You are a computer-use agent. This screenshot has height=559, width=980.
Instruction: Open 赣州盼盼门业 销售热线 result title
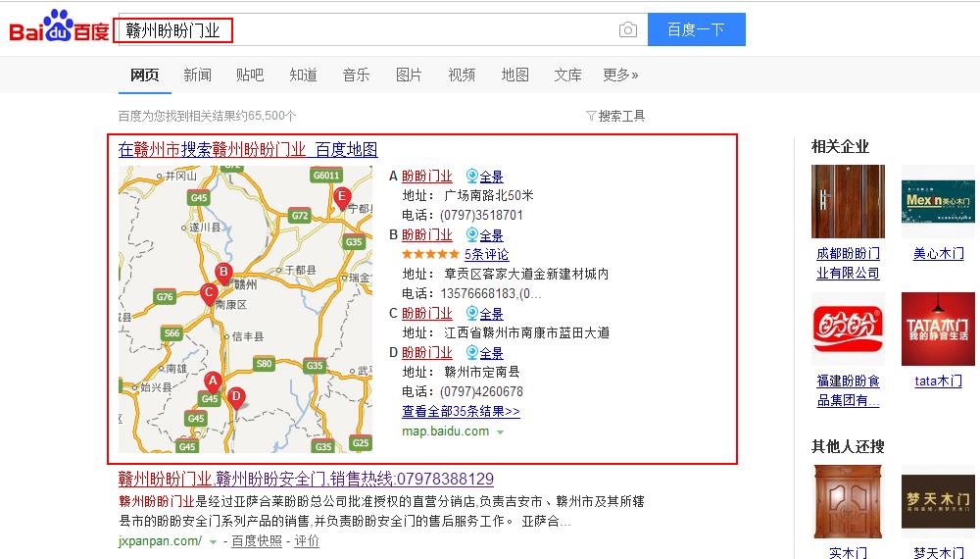pyautogui.click(x=306, y=479)
